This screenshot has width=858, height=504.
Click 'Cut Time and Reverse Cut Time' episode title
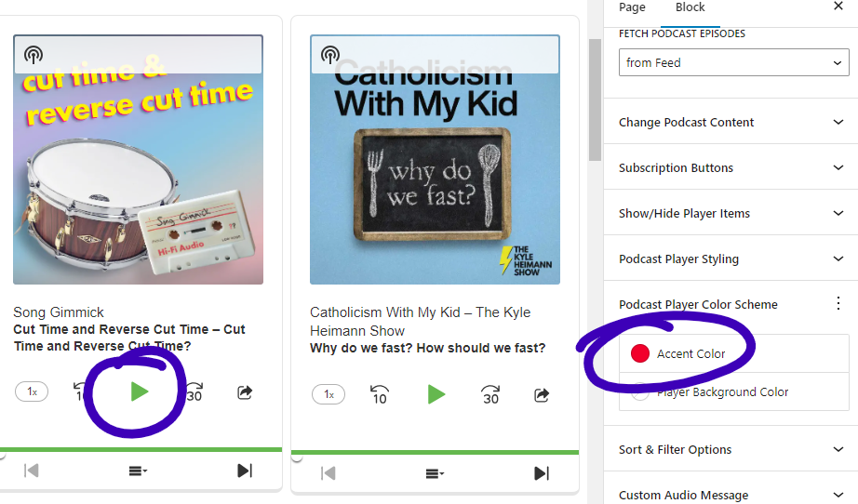point(129,338)
